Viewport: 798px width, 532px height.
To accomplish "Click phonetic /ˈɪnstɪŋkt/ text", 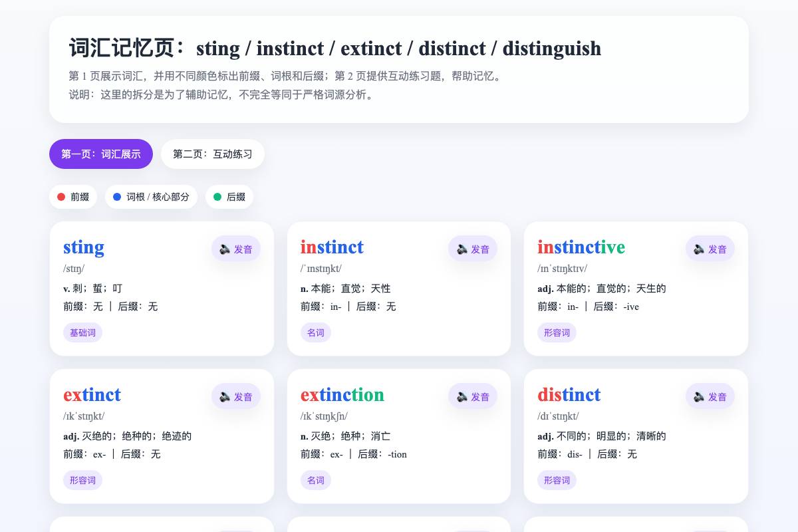I will 321,269.
